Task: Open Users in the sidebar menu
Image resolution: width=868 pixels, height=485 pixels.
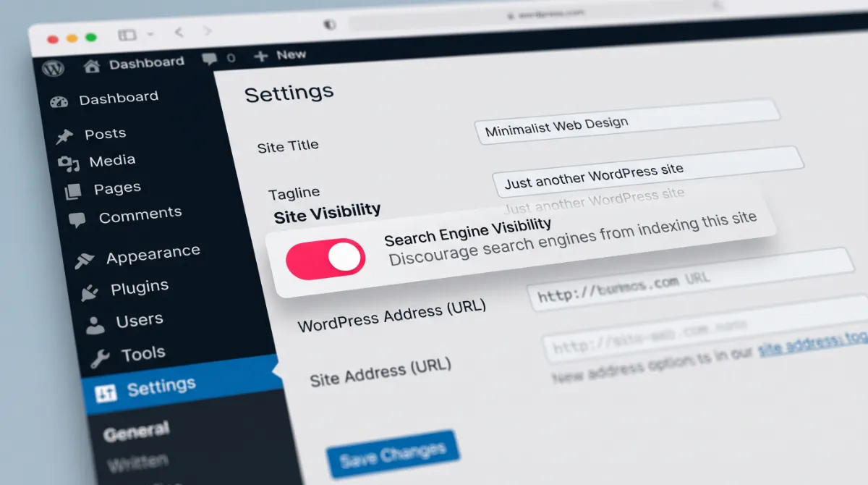Action: pos(140,320)
